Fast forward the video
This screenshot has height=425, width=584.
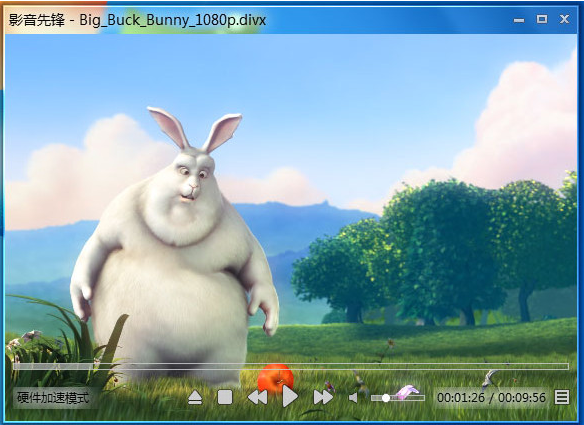point(323,397)
